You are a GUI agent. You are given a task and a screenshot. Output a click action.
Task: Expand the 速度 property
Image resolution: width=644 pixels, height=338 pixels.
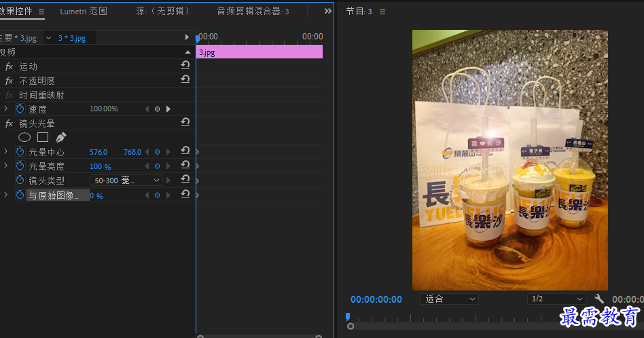click(x=5, y=109)
